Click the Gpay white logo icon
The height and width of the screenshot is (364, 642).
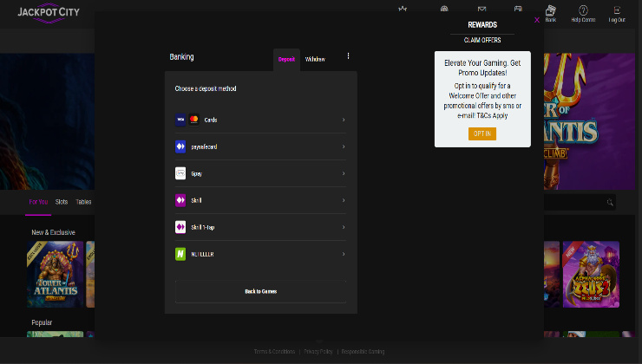click(180, 173)
